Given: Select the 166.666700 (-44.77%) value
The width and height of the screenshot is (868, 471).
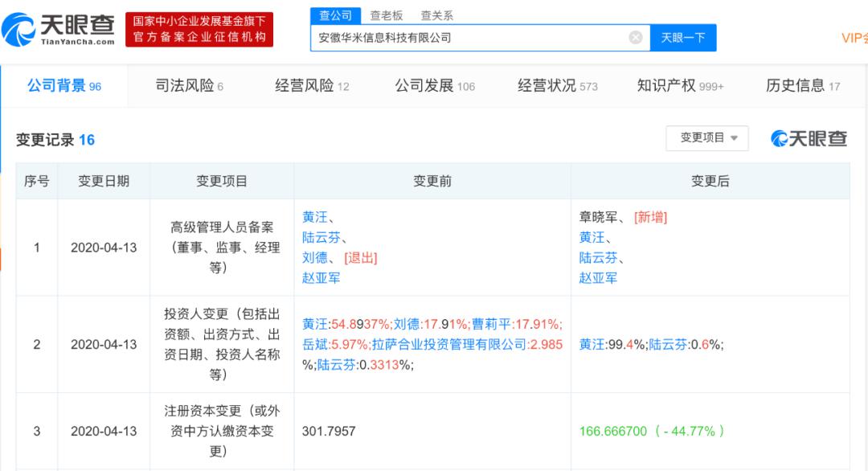Looking at the screenshot, I should (652, 431).
